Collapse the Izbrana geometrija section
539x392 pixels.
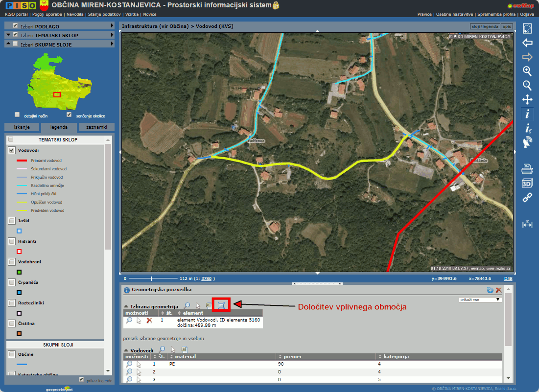point(126,306)
